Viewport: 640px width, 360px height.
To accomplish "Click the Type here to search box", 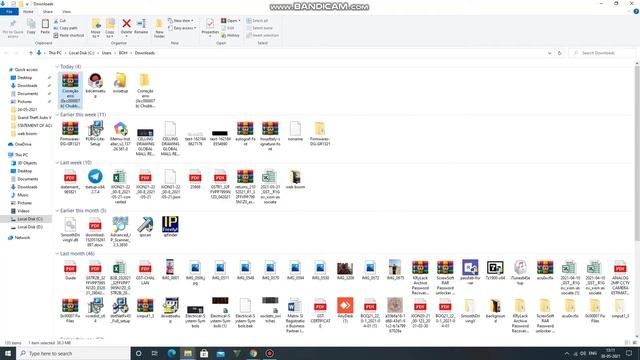I will pos(73,353).
